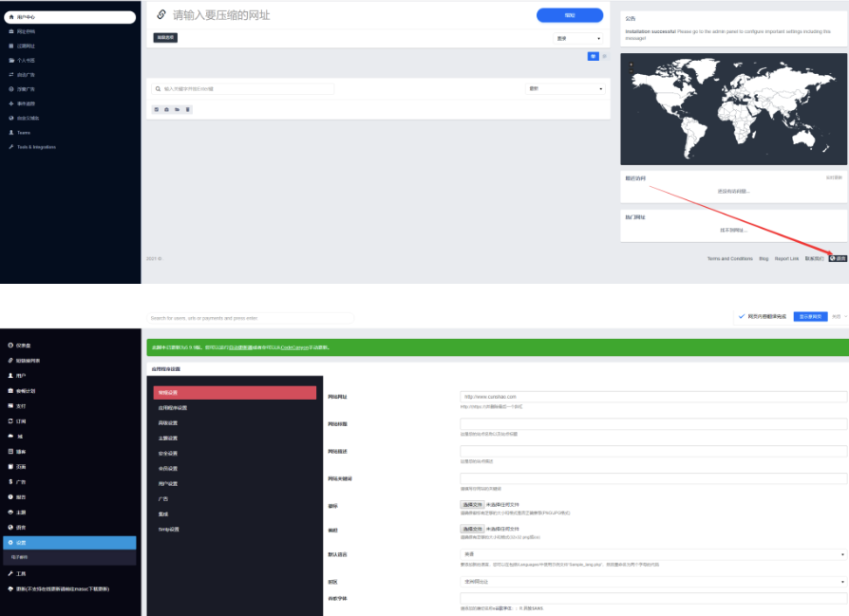Click the folder icon in the link-list toolbar
Viewport: 849px width, 616px height.
(177, 109)
